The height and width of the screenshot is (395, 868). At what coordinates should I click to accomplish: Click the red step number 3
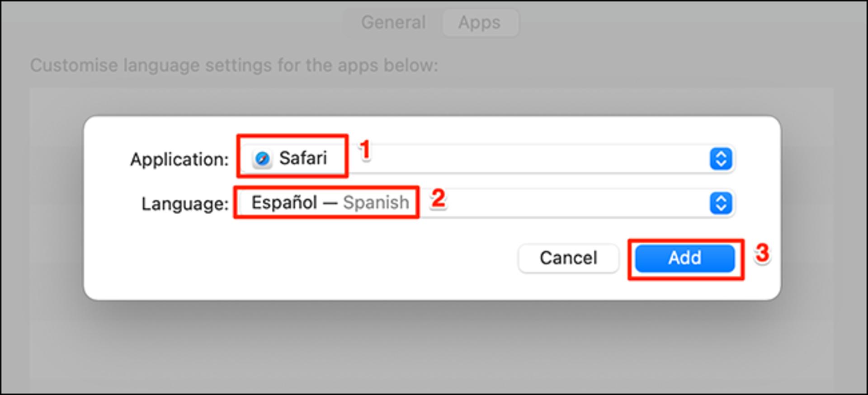[x=762, y=253]
